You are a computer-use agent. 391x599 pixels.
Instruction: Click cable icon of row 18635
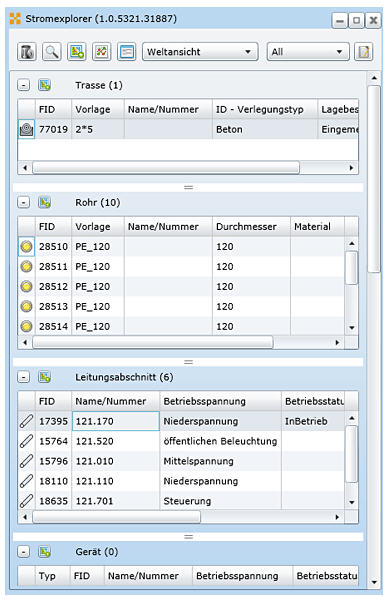pos(26,500)
